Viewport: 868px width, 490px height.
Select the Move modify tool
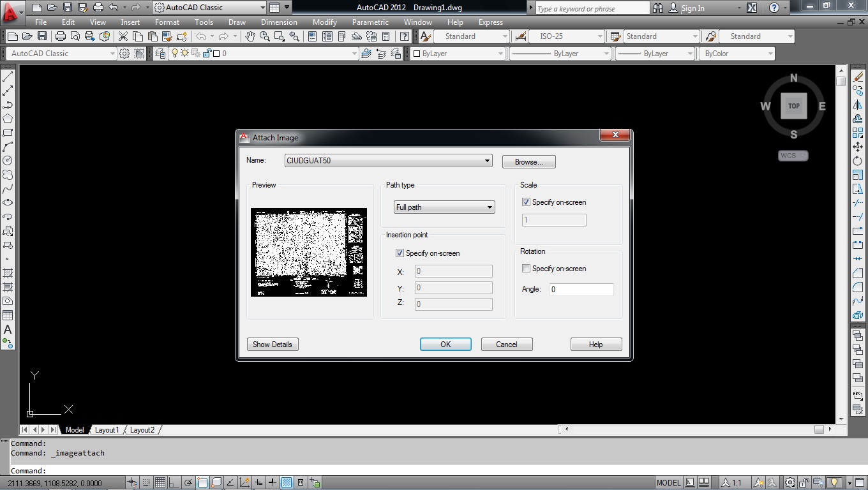tap(858, 147)
